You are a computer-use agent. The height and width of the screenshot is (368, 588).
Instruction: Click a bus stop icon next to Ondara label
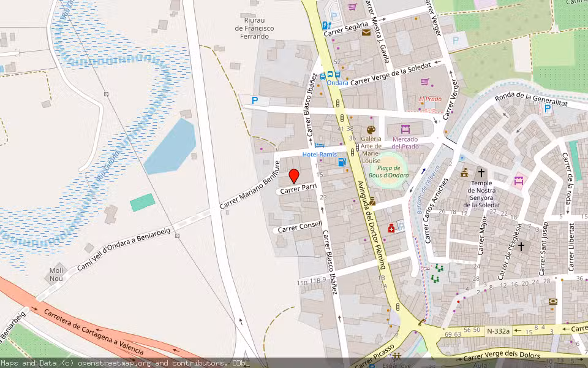[331, 75]
